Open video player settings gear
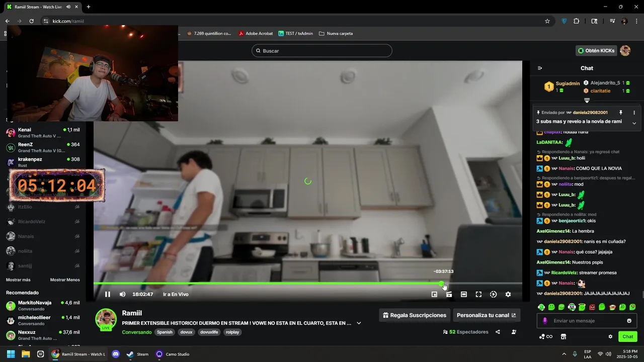This screenshot has width=644, height=362. 508,294
